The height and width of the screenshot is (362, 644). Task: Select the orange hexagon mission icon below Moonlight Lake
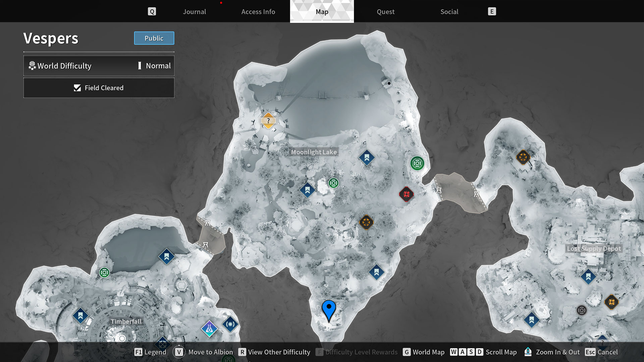coord(366,223)
